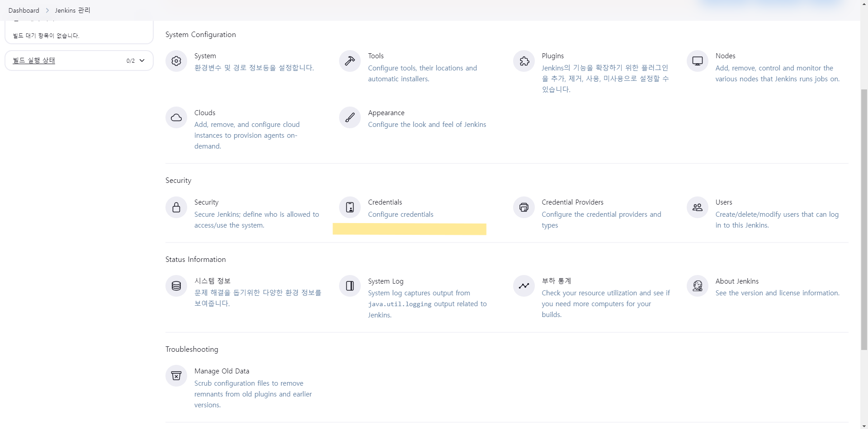Click the breadcrumb chevron after Dashboard
This screenshot has height=429, width=868.
[x=47, y=10]
